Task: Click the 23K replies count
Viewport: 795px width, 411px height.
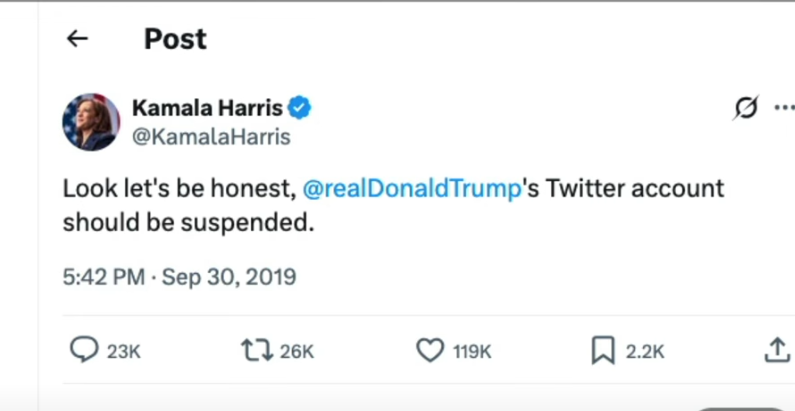Action: [123, 350]
